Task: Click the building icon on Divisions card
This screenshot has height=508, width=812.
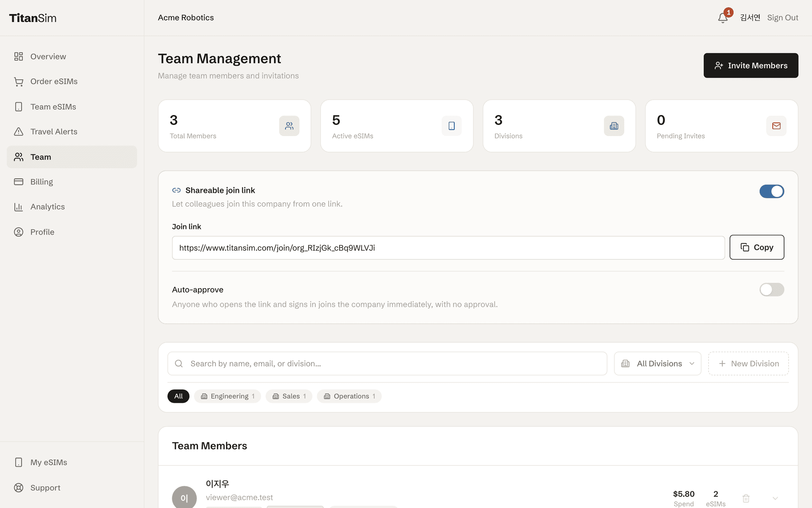Action: point(614,126)
